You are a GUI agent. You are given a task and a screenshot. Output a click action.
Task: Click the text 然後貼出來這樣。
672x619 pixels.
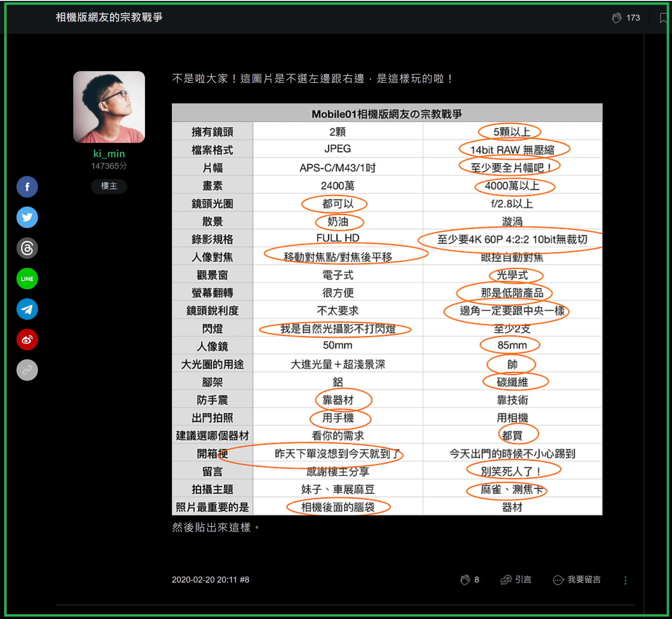point(216,527)
